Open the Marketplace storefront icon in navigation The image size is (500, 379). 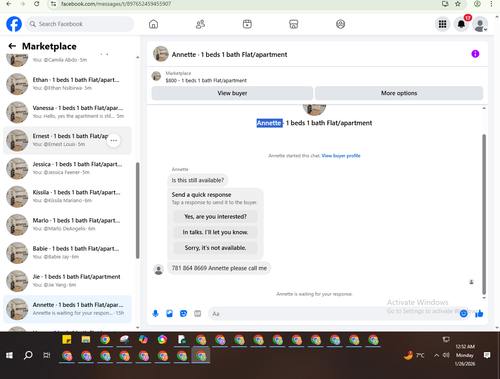click(x=294, y=24)
